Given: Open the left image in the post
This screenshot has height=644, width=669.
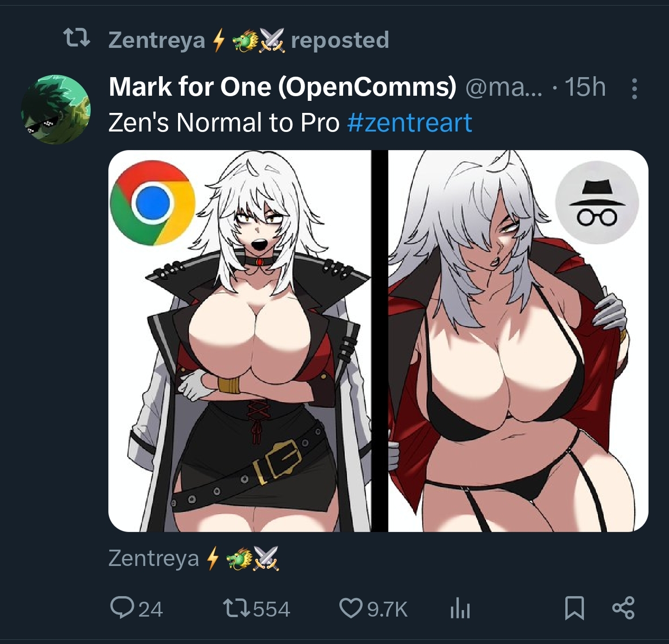Looking at the screenshot, I should [239, 341].
